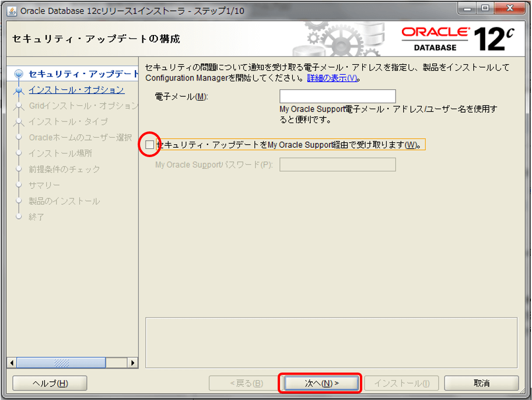Minimize the installer window
Image resolution: width=532 pixels, height=400 pixels.
tap(468, 8)
